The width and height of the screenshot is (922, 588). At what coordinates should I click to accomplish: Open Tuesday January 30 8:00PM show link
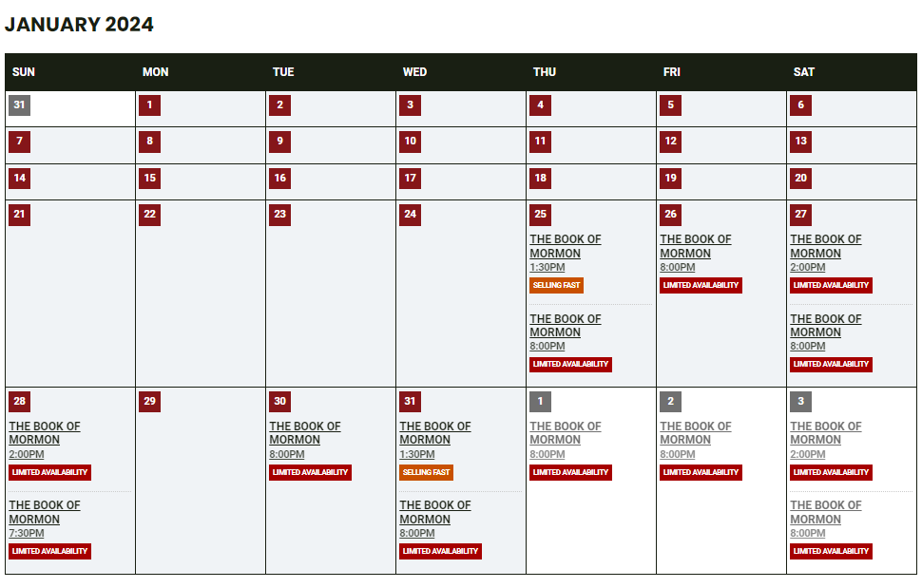304,433
